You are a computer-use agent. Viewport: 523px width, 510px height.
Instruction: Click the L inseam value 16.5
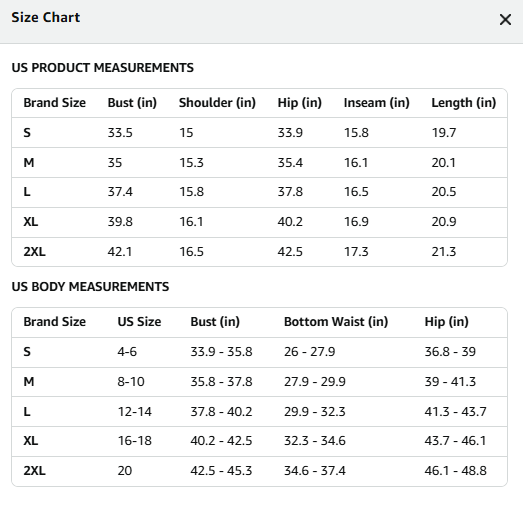356,192
